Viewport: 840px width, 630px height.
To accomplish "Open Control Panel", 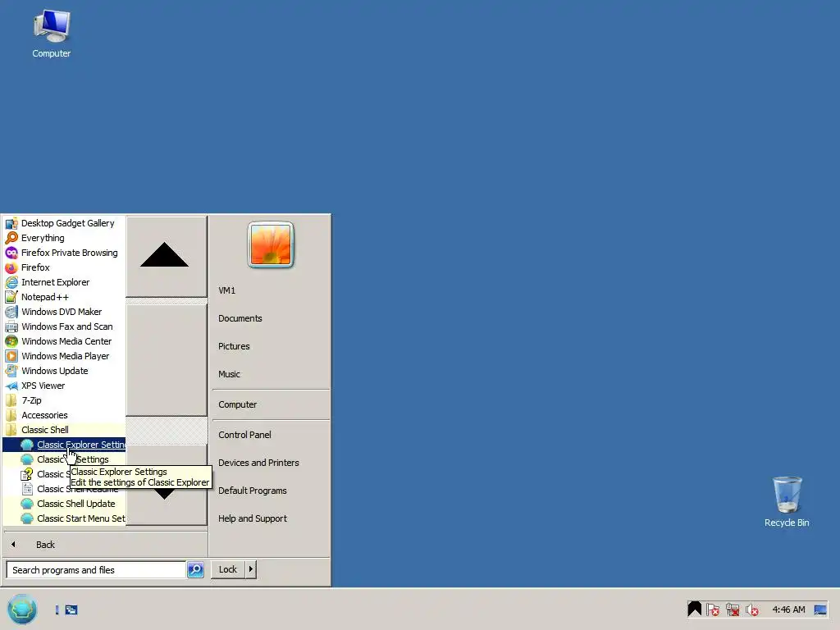I will coord(271,435).
